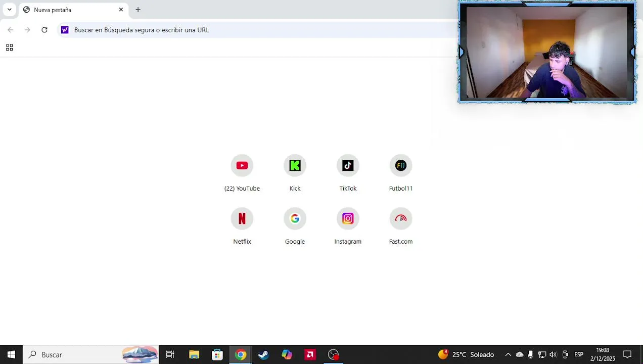Click the taskbar Buscar search box
The height and width of the screenshot is (364, 643).
tap(91, 354)
